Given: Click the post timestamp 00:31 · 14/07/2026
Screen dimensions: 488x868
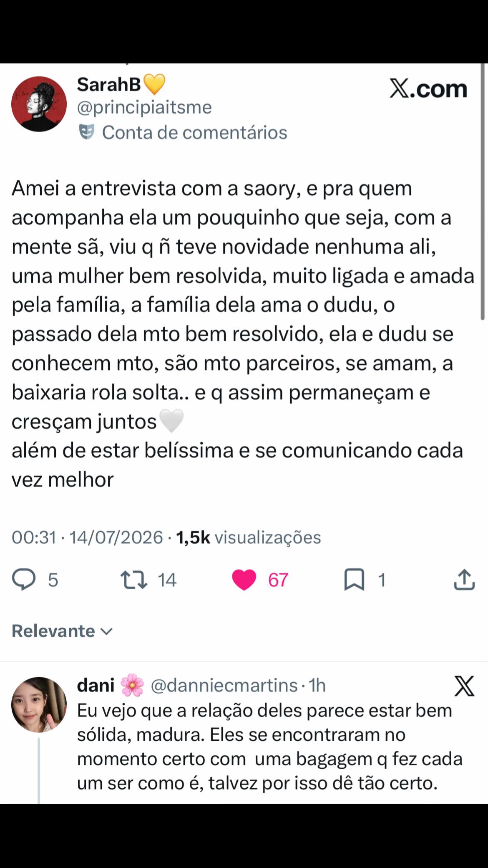Looking at the screenshot, I should (x=87, y=537).
